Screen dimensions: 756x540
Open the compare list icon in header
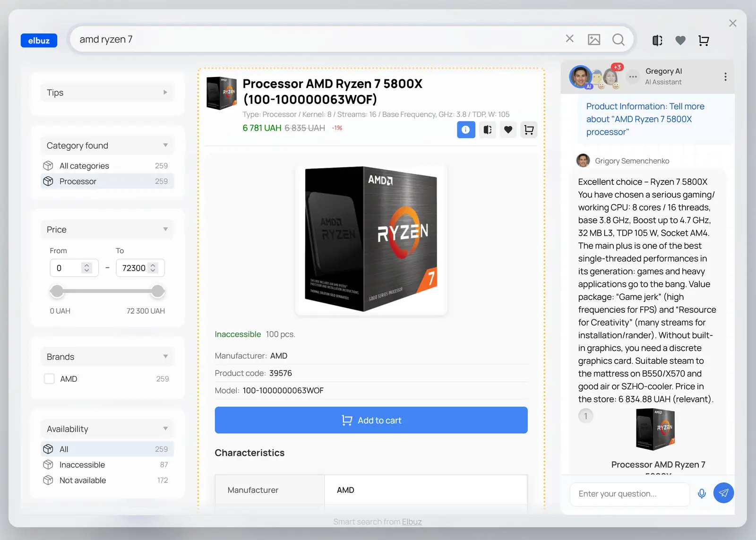pos(657,41)
